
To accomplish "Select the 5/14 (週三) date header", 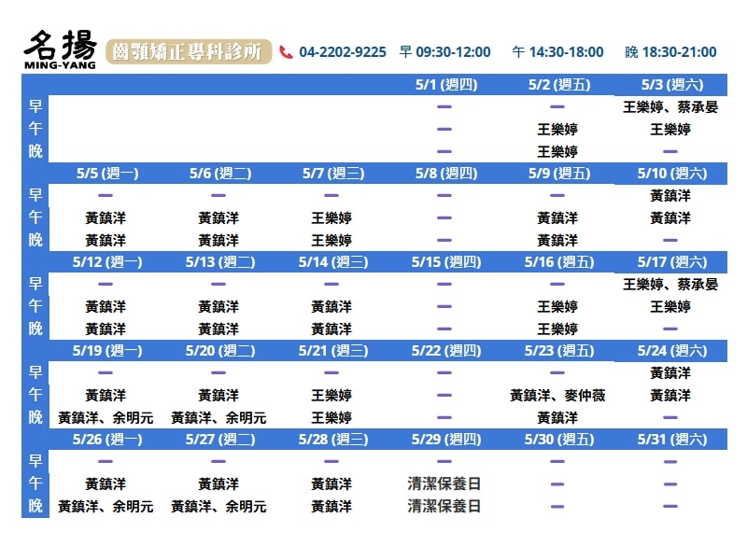I will 333,262.
